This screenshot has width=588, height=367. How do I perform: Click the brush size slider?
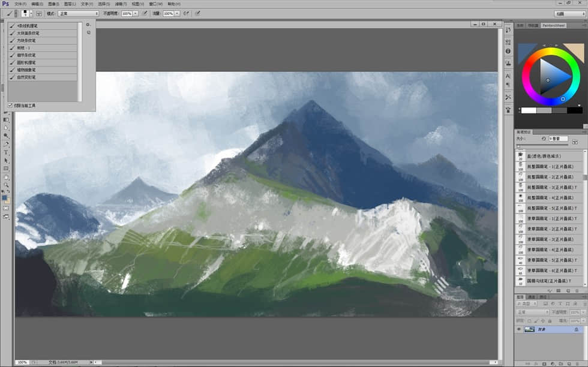[x=542, y=146]
